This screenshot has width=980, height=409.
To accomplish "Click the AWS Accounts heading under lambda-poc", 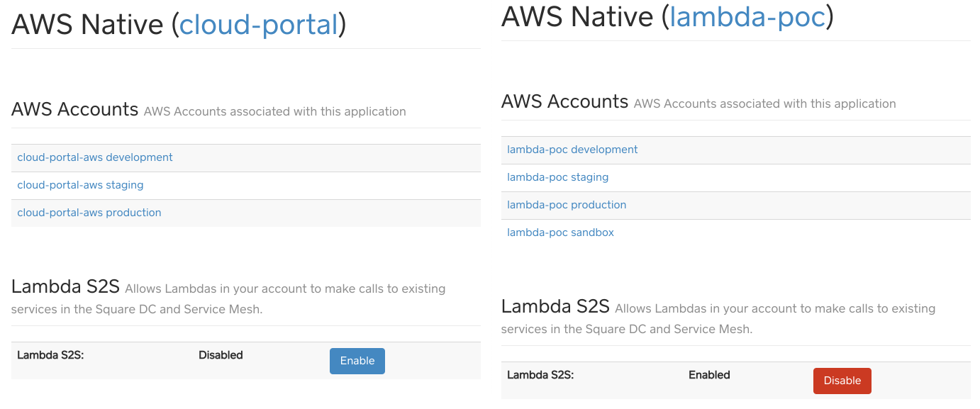I will [564, 102].
